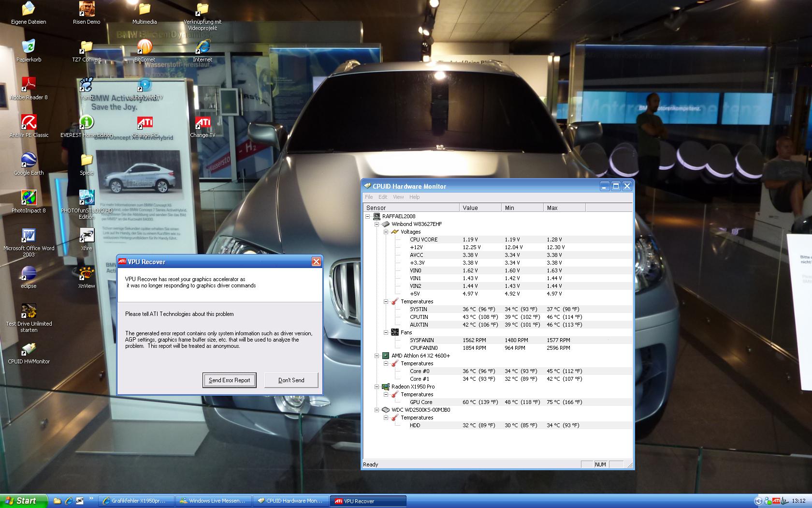812x508 pixels.
Task: Open the Papierkorb recycle bin
Action: [29, 51]
